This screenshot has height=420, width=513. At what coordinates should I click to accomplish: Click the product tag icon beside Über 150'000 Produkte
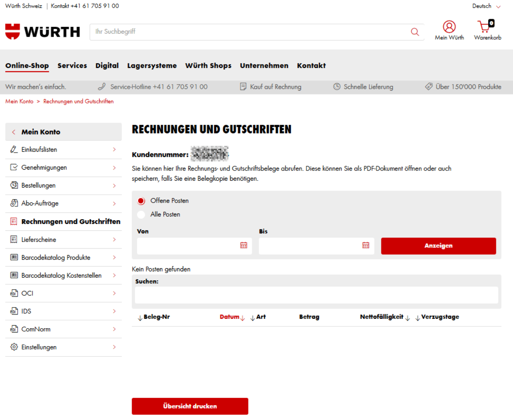429,87
